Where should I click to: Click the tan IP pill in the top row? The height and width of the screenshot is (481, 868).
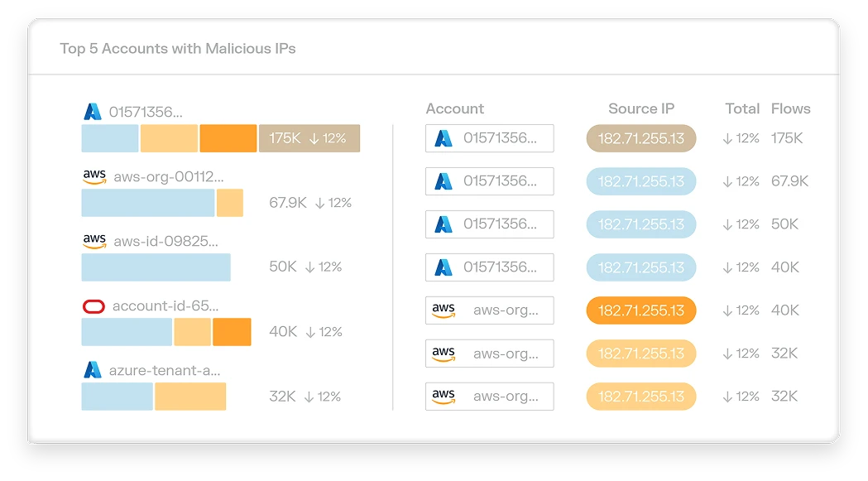641,138
